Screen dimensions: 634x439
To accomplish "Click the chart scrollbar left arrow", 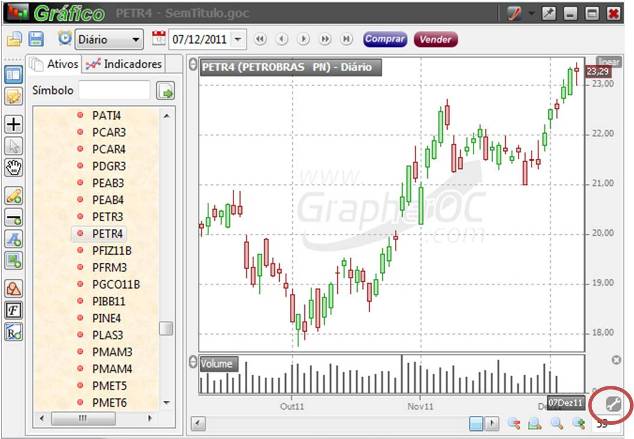I will (x=198, y=424).
